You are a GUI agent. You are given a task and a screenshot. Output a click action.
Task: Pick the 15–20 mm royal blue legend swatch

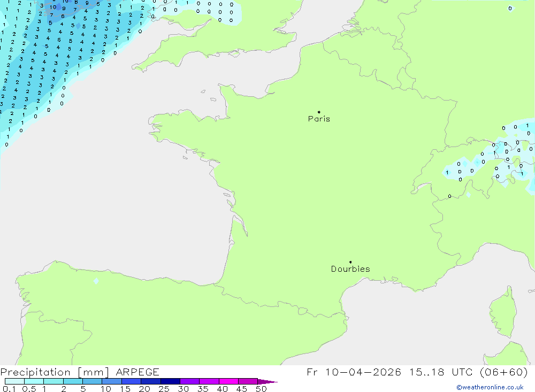(132, 381)
